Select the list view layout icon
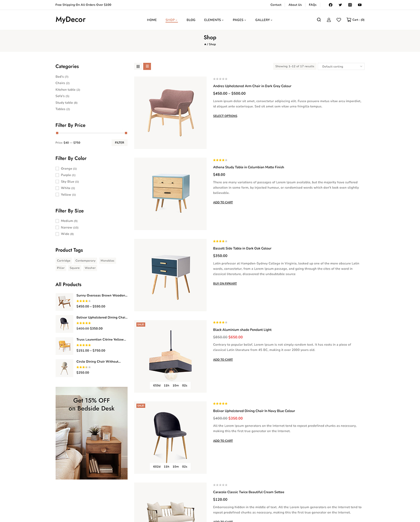The width and height of the screenshot is (420, 522). click(x=147, y=66)
